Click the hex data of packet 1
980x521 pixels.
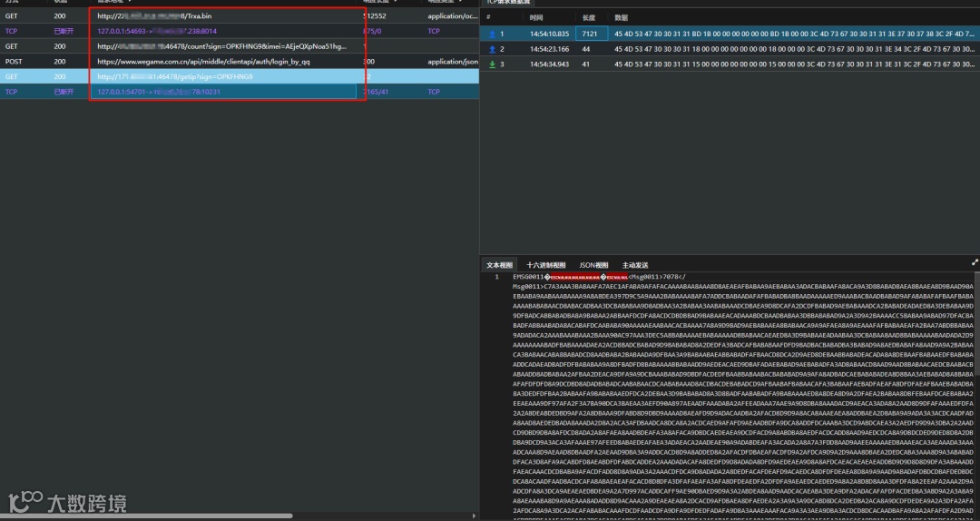point(794,34)
